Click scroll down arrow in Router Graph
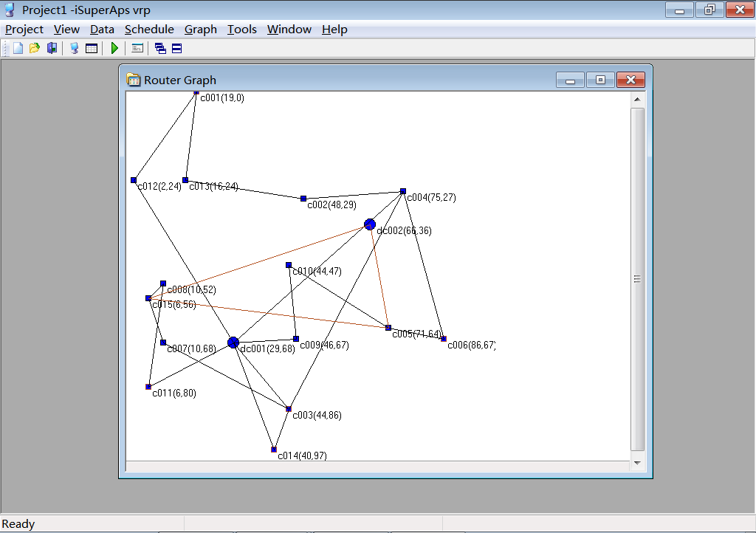 [x=638, y=463]
